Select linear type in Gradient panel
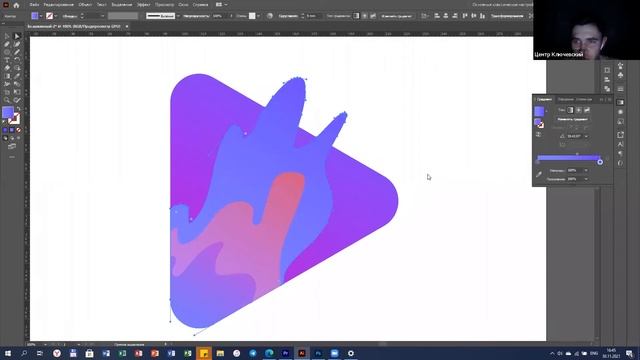 570,110
